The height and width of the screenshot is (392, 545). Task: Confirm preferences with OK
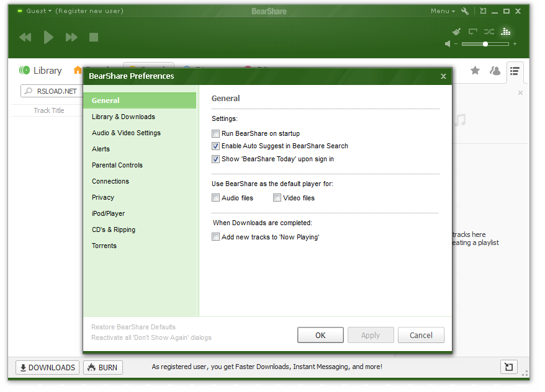point(320,335)
